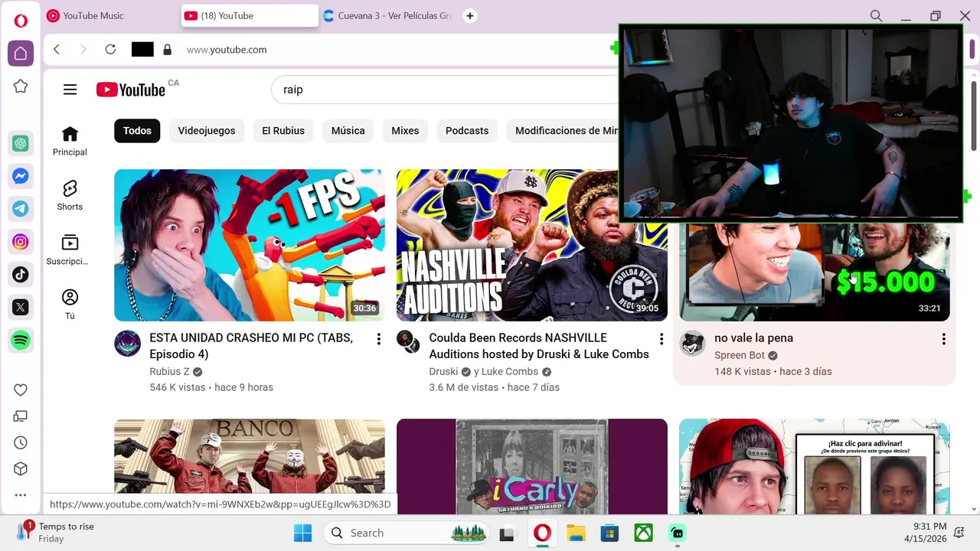Open the Spreen Bot channel name
980x551 pixels.
tap(740, 355)
